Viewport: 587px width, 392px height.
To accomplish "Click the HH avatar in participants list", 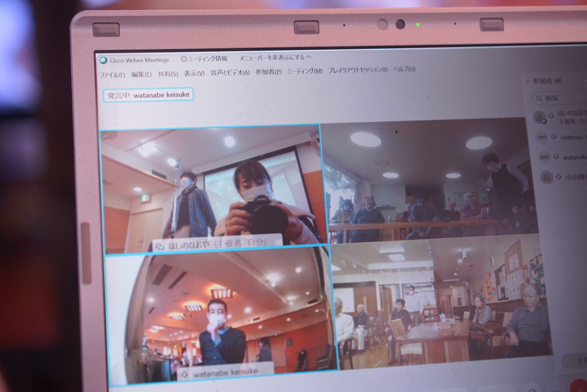I will (541, 137).
